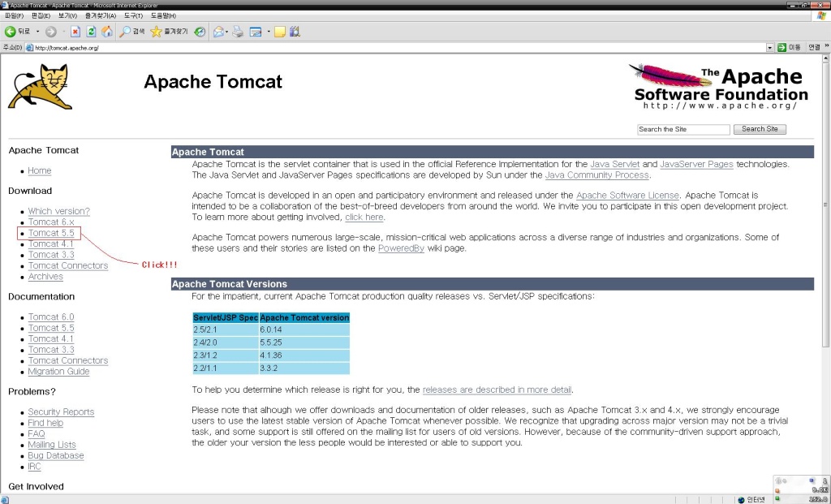Click the Apache Software Foundation feather logo

click(x=718, y=86)
